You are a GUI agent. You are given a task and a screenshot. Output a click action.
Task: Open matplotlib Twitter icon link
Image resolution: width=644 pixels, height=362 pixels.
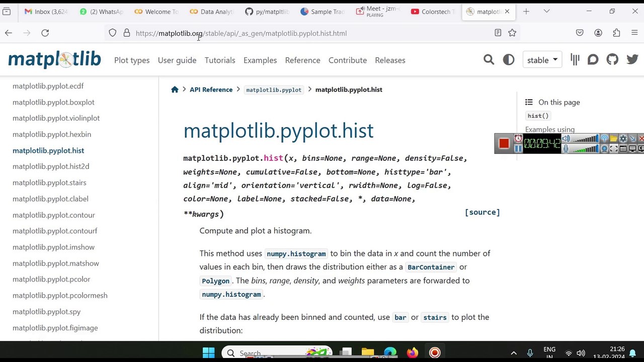[x=632, y=60]
